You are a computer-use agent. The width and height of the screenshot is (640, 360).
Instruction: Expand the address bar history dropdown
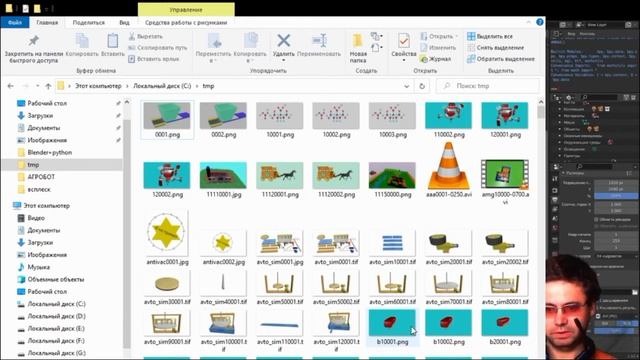[x=407, y=86]
